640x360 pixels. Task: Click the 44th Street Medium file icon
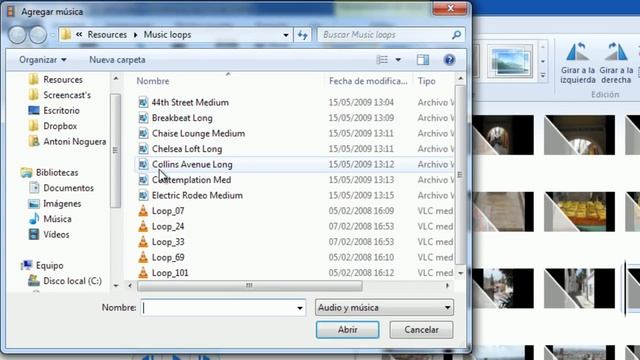(143, 102)
